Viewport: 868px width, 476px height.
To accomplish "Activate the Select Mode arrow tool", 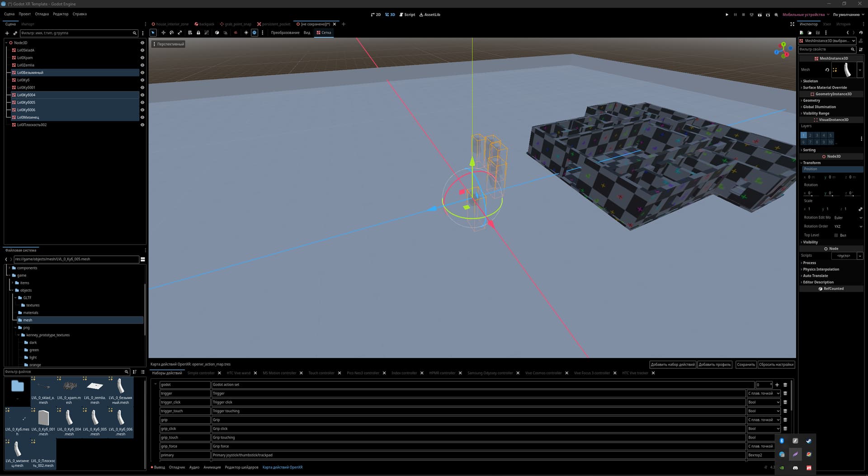I will coord(153,33).
